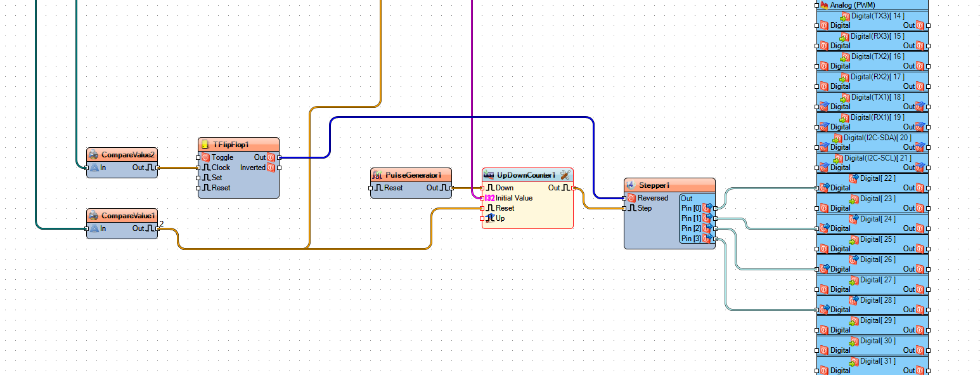This screenshot has height=375, width=980.
Task: Click the CompareValue1 Out pin
Action: click(158, 228)
